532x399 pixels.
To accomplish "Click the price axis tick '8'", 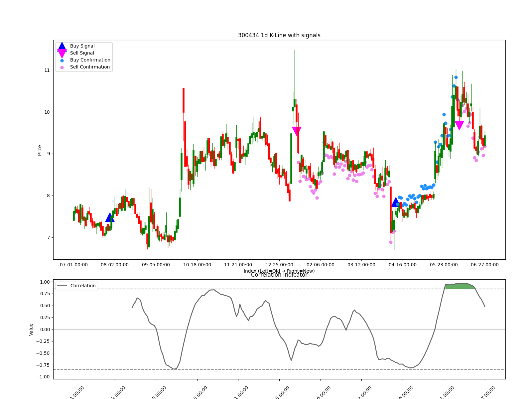I will [48, 196].
